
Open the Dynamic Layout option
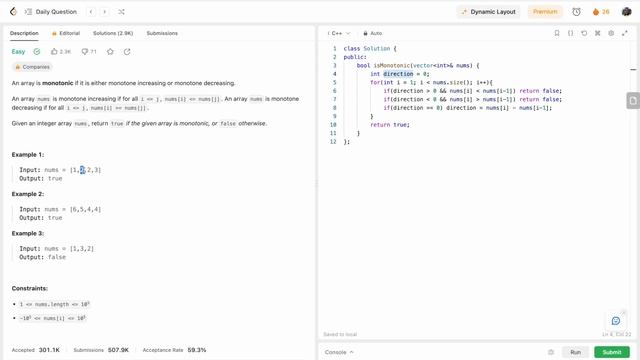point(489,12)
